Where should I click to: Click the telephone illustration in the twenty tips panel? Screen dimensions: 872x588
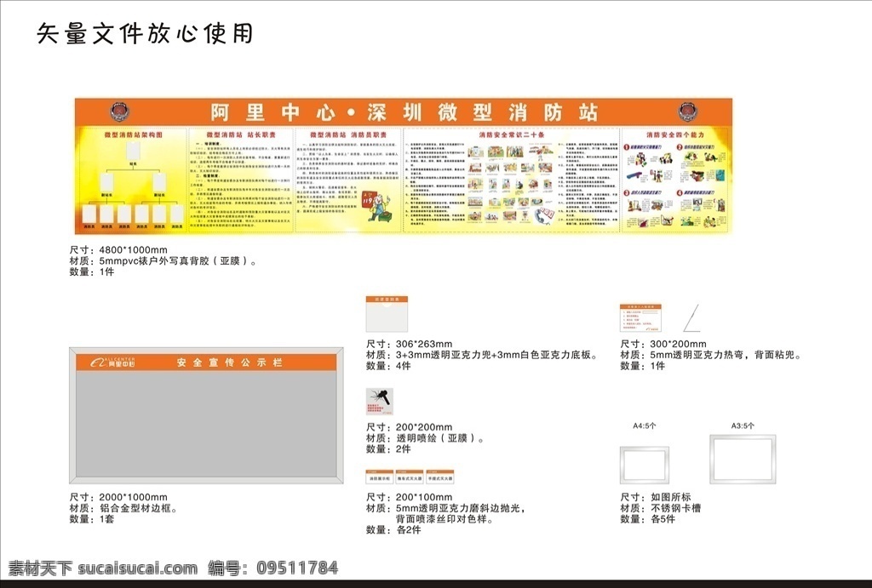(x=543, y=215)
